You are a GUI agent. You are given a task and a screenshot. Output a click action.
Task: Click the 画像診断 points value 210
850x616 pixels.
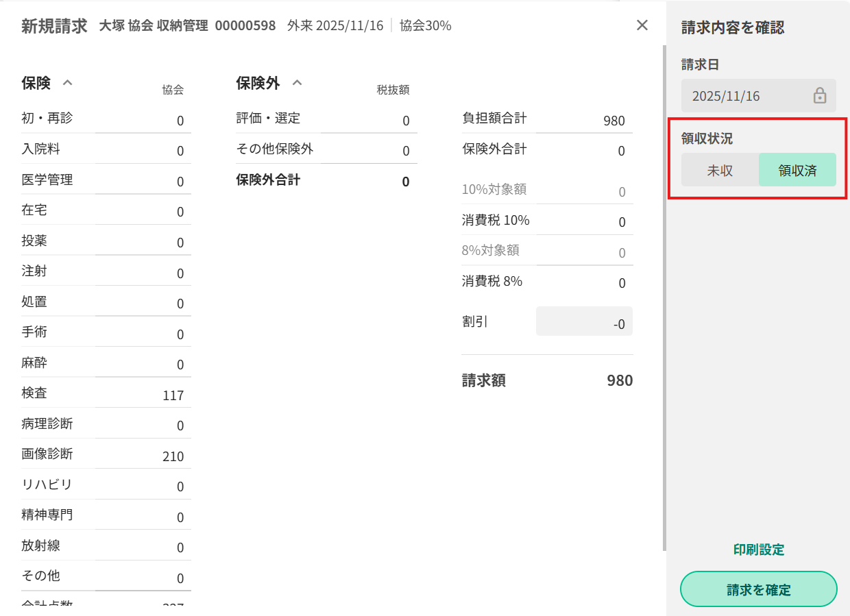[173, 456]
